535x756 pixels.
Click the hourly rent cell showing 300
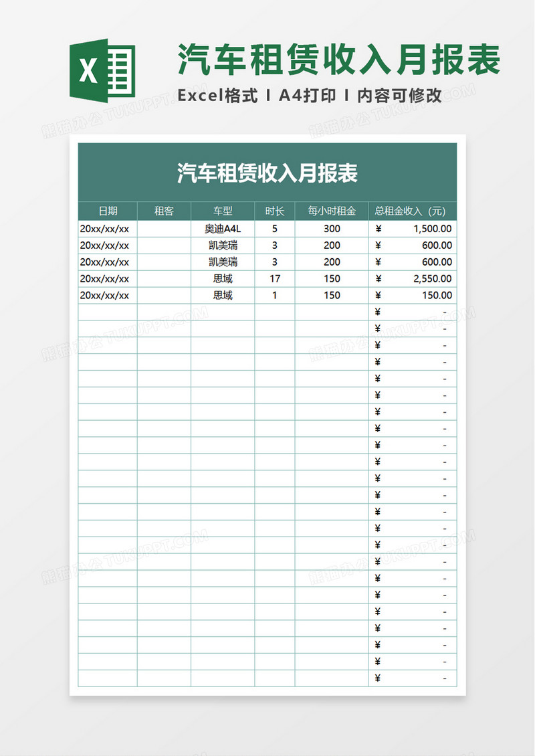(x=332, y=229)
